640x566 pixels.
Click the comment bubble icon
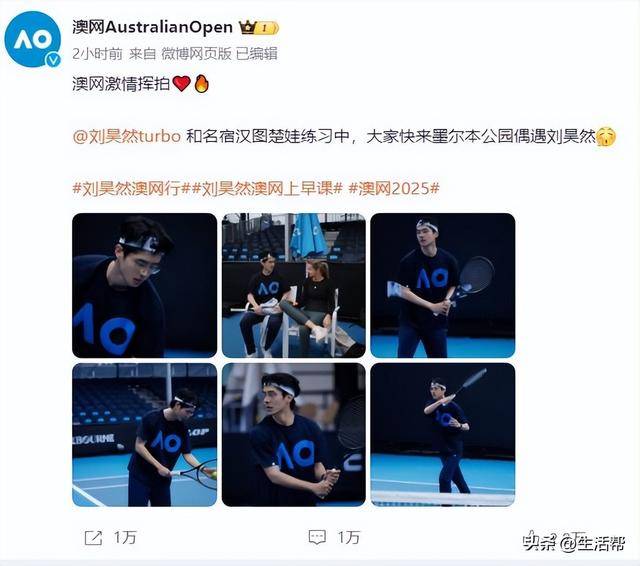(x=317, y=538)
